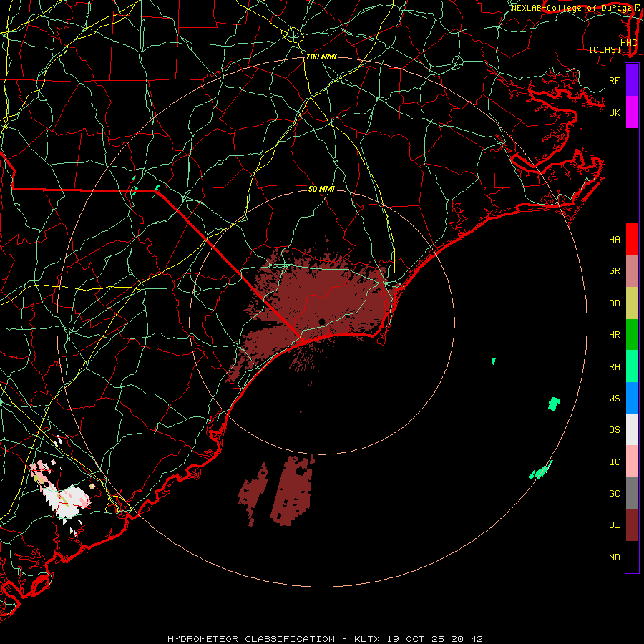Screen dimensions: 644x644
Task: Click the white dry snow echo in southwest
Action: [x=68, y=502]
